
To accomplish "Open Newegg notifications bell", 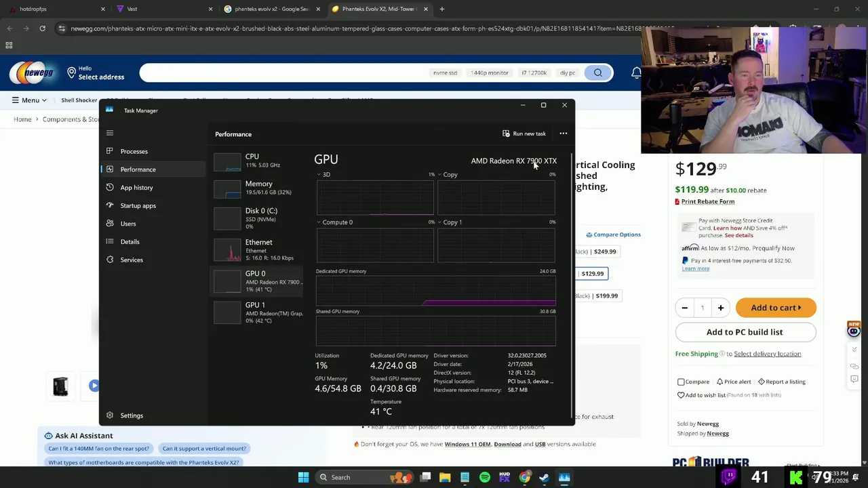I will (x=636, y=73).
